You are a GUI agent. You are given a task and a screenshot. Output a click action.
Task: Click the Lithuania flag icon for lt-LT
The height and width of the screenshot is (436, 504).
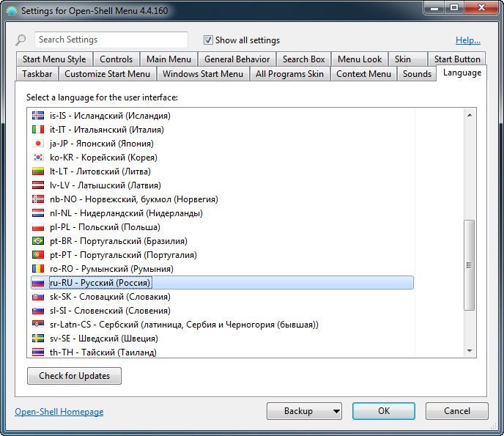pos(38,171)
